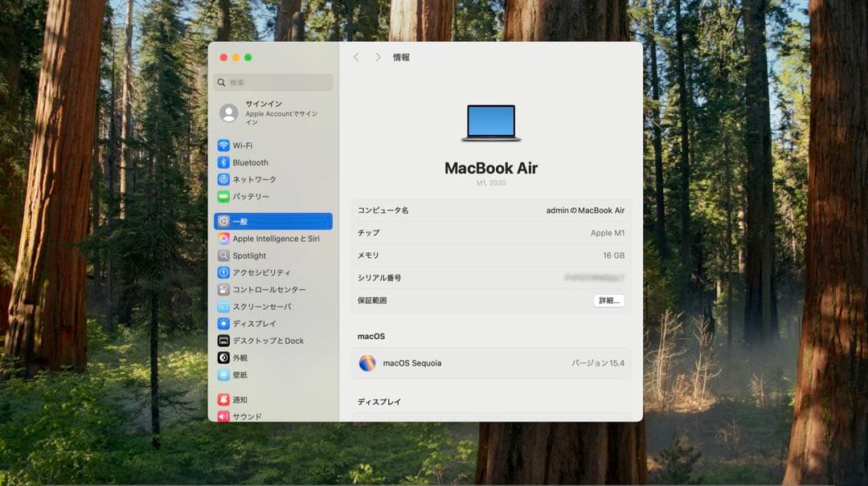Select the Apple Intelligence と Siri icon
Screen dimensions: 868x486
[x=226, y=239]
